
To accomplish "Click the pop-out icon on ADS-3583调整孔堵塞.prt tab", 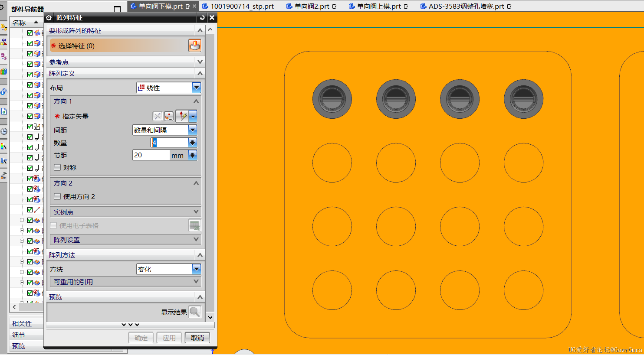I will pos(509,7).
